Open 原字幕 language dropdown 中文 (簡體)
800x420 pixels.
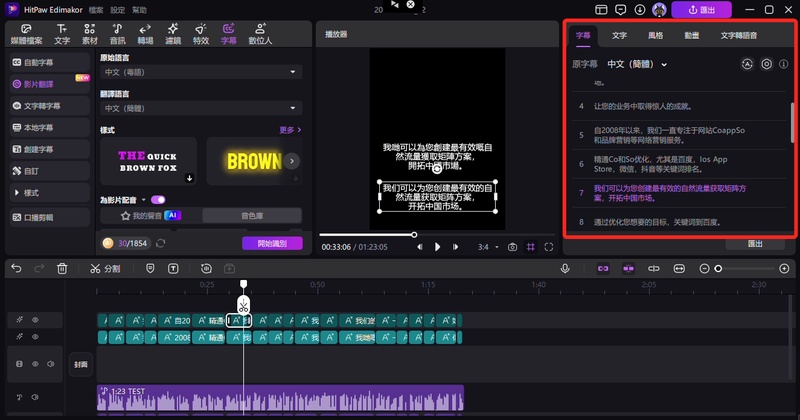click(x=637, y=64)
